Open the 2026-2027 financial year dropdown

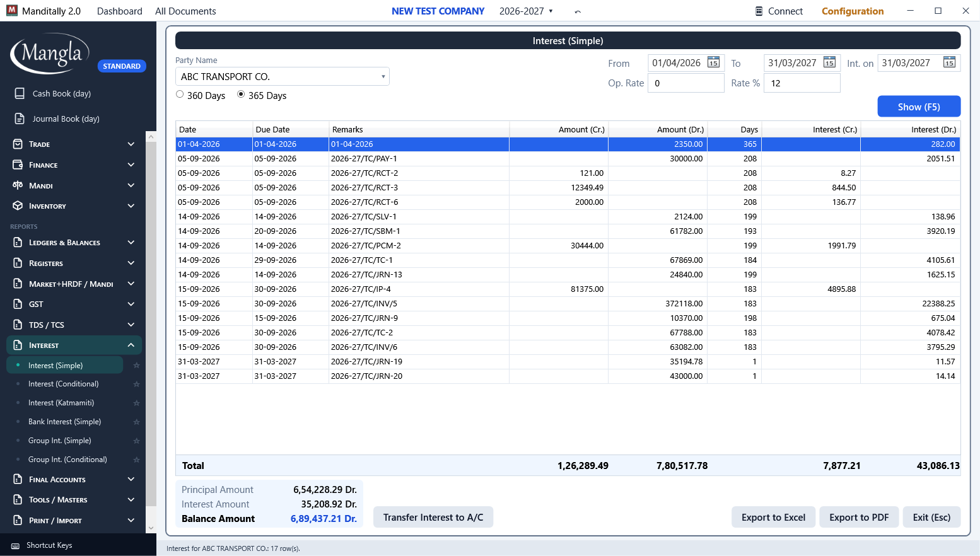pyautogui.click(x=526, y=11)
